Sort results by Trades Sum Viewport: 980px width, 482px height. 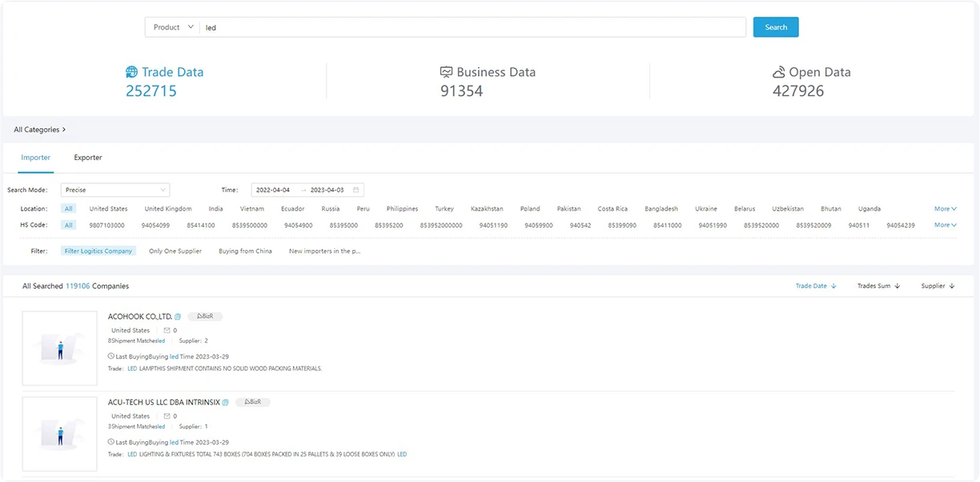tap(878, 286)
